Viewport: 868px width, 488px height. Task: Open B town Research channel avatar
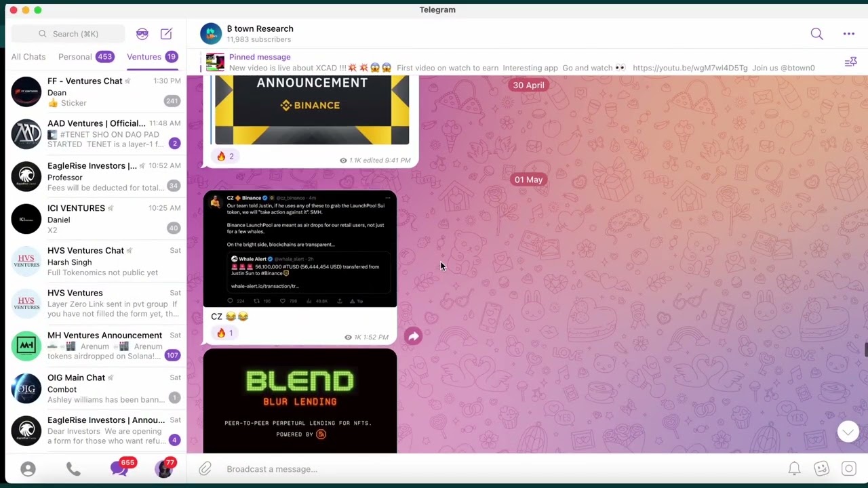click(x=211, y=34)
